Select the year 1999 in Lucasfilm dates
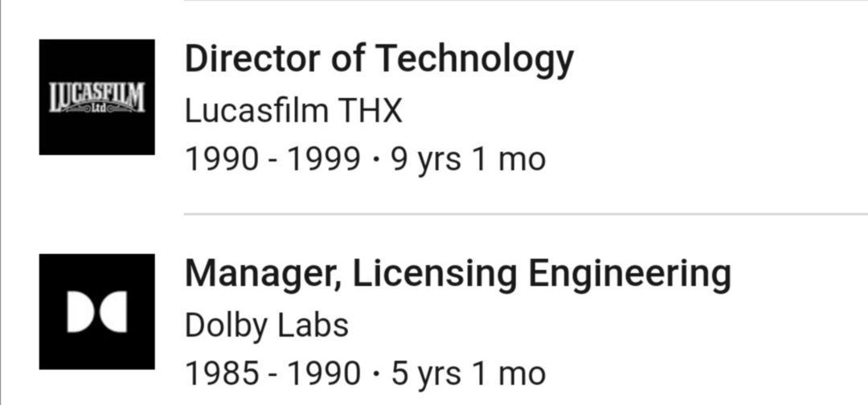The image size is (868, 405). [x=324, y=159]
